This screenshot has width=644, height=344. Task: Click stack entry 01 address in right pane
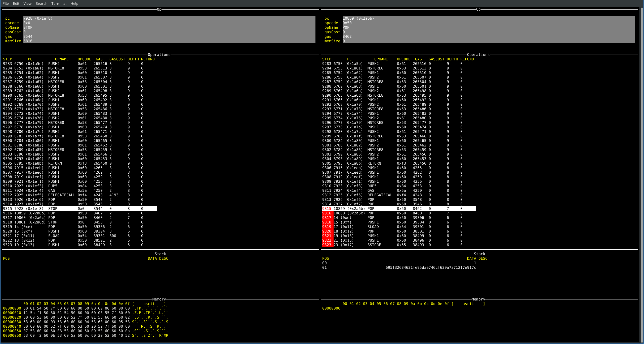coord(431,267)
